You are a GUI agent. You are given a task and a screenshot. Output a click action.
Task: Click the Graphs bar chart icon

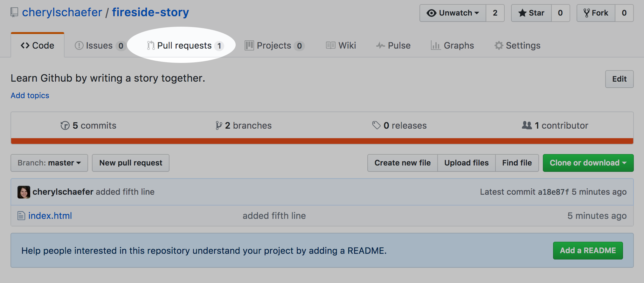click(436, 45)
